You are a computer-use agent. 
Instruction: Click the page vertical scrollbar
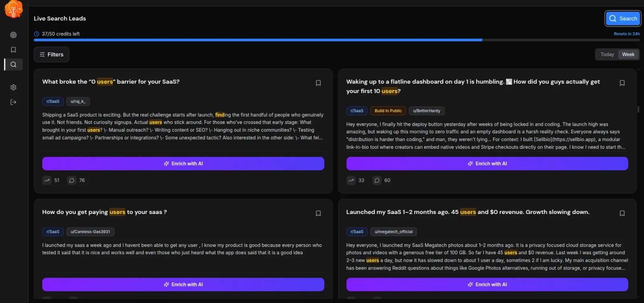638,109
